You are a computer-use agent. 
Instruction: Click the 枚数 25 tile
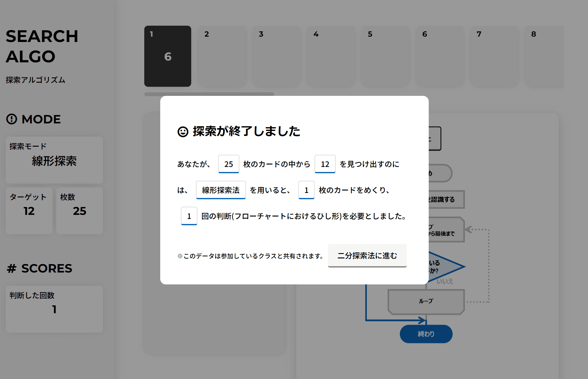pyautogui.click(x=79, y=210)
